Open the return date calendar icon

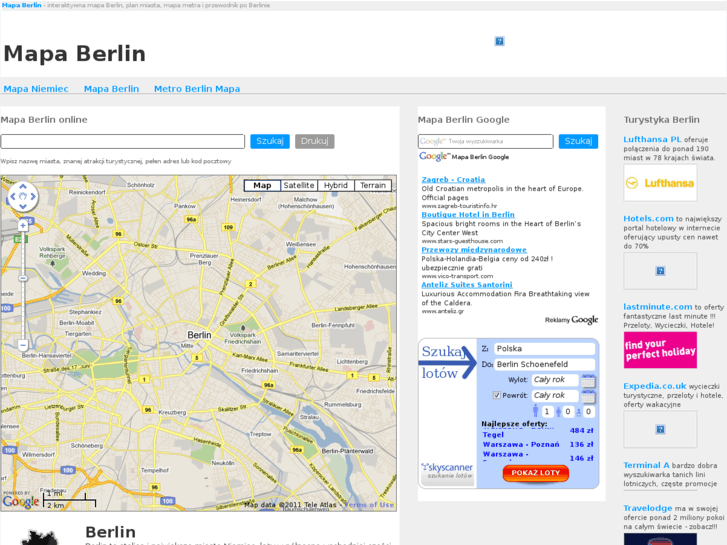pos(588,397)
